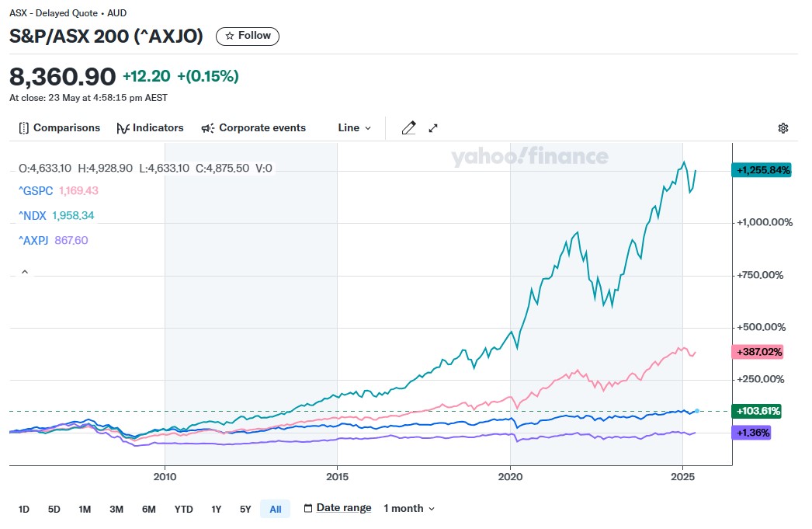
Task: Click the +1,255.84% teal price tag
Action: tap(761, 170)
